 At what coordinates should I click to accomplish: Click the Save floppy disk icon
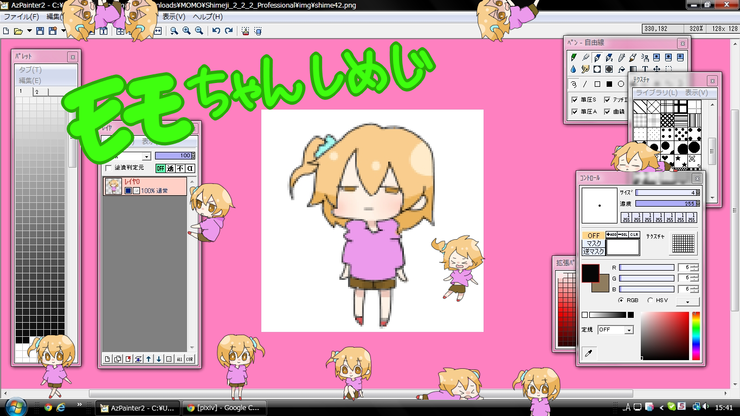[x=40, y=31]
